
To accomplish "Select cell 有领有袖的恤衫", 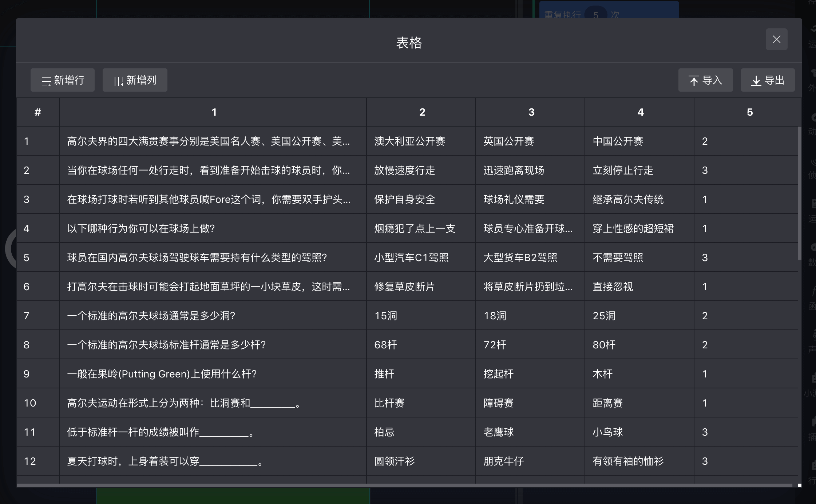I will 628,461.
